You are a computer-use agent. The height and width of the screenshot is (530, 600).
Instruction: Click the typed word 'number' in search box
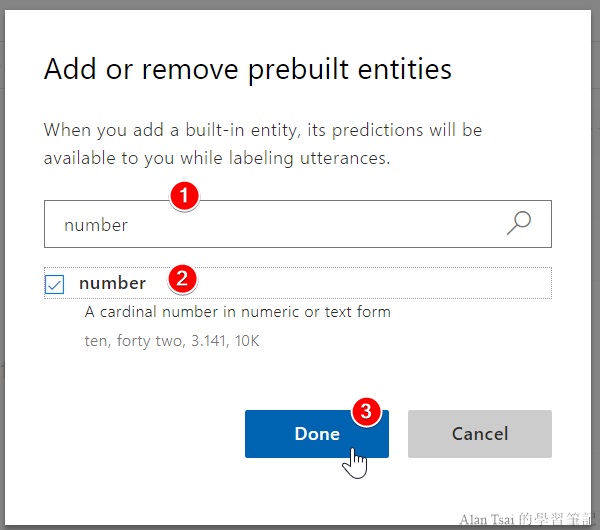[x=96, y=225]
